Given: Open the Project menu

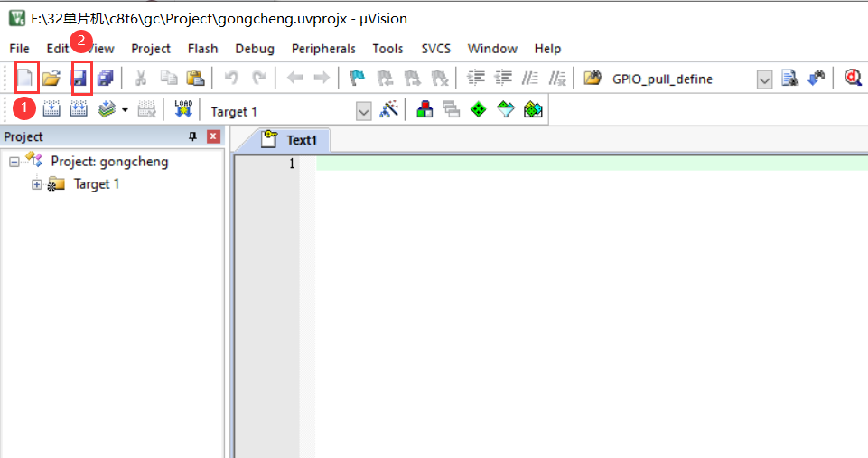Looking at the screenshot, I should click(x=151, y=49).
